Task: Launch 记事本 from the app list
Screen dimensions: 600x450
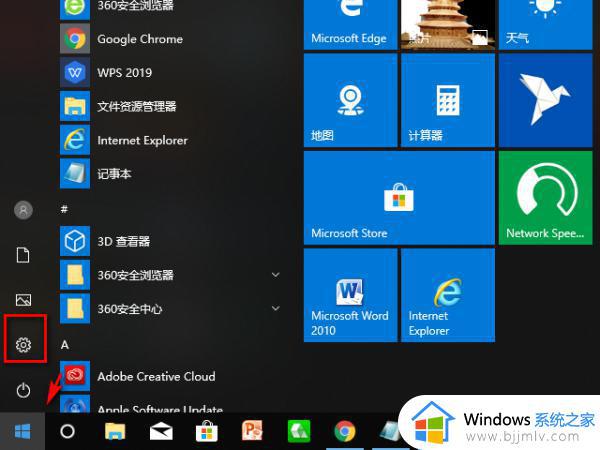Action: (x=171, y=174)
